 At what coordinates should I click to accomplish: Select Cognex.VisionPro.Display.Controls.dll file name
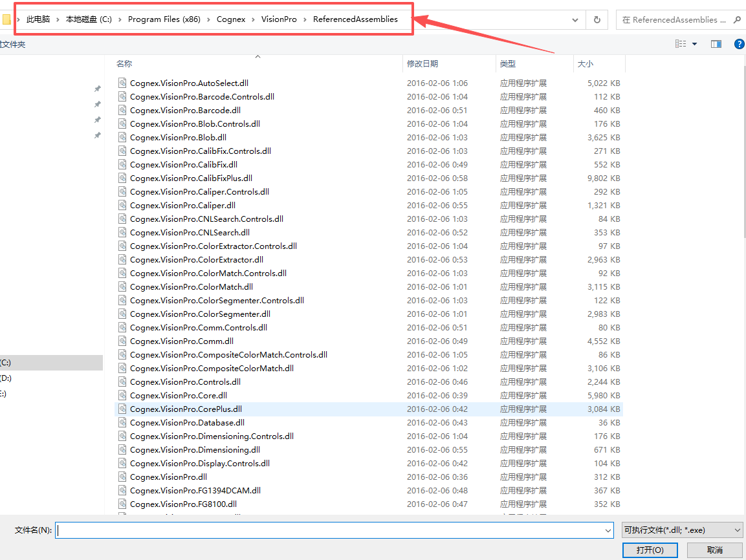coord(199,463)
